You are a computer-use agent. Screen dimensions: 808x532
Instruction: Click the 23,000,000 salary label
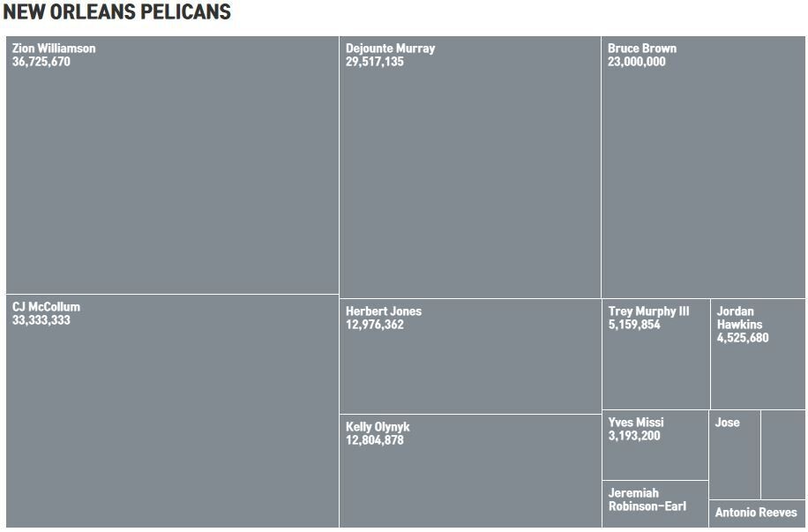pos(636,62)
